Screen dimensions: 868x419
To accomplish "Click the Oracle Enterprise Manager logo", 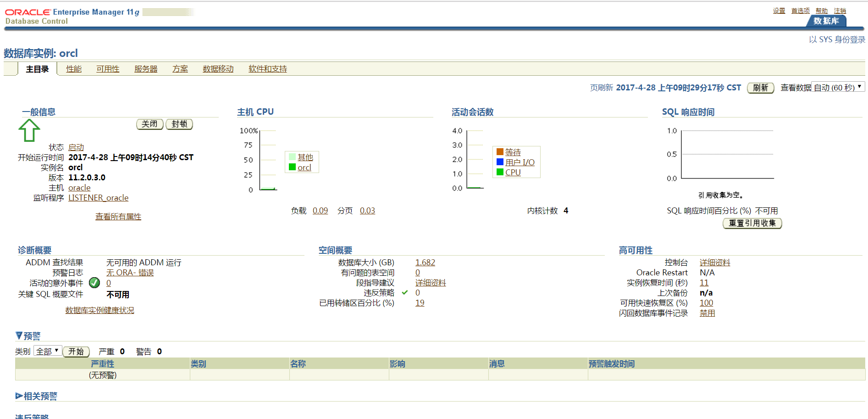I will point(72,16).
